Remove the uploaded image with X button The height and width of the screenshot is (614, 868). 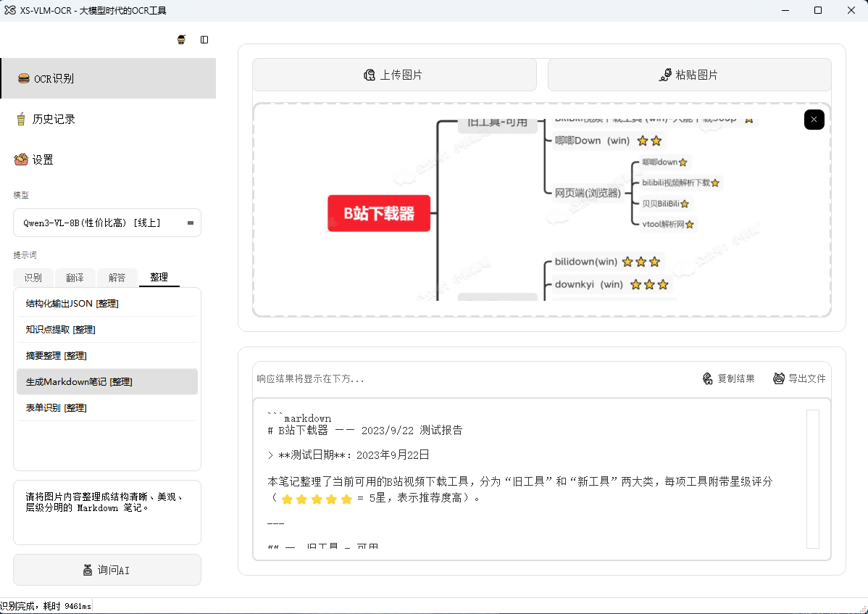[814, 120]
